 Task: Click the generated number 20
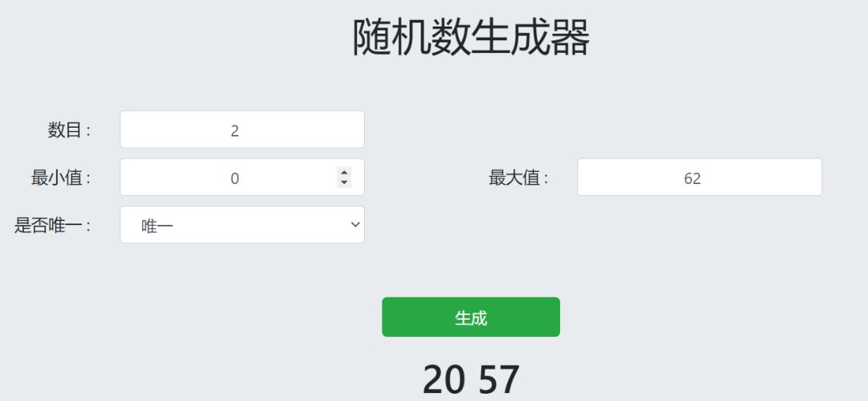(x=444, y=379)
